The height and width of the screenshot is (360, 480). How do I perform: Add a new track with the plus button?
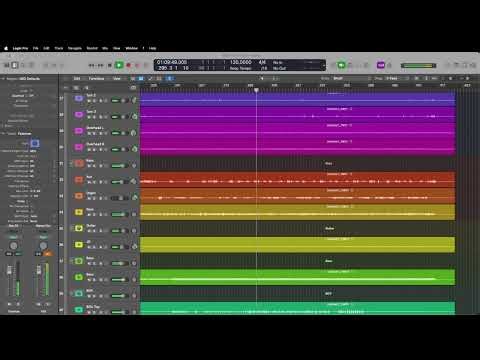coord(66,88)
